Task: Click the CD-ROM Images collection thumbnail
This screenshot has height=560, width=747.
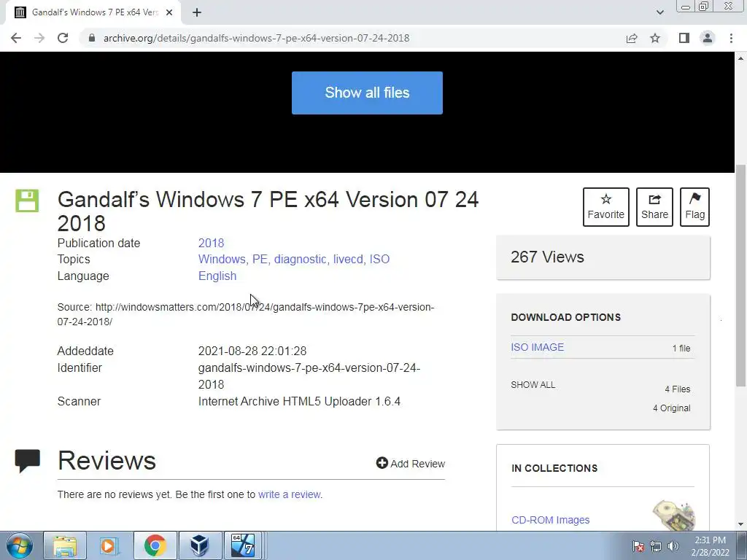Action: (673, 516)
